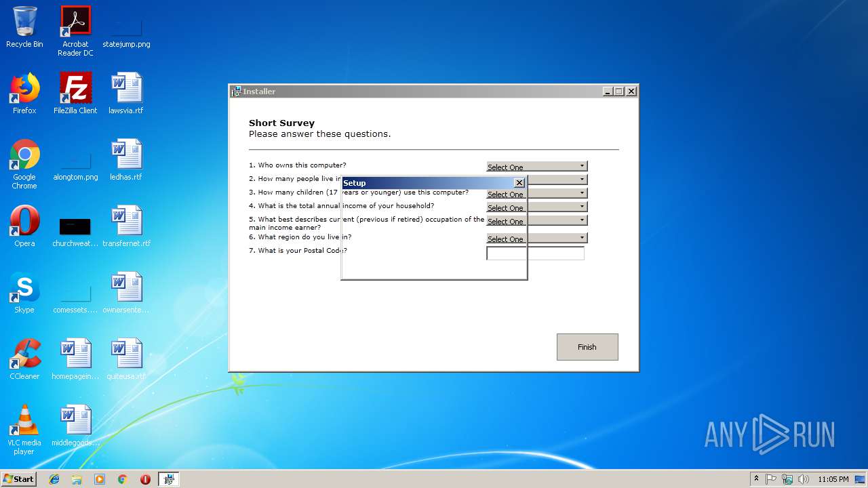The height and width of the screenshot is (488, 868).
Task: Select the quiteusa.rtf document icon
Action: point(126,360)
